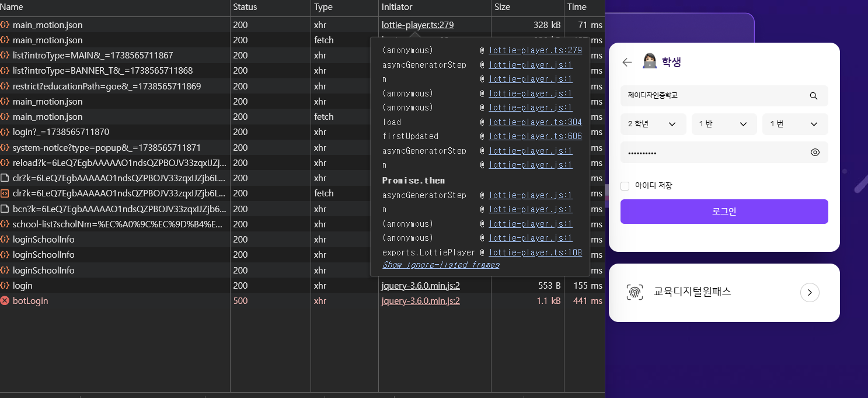Open lottie-player.ts:304 link in stack trace
Image resolution: width=868 pixels, height=398 pixels.
click(x=535, y=122)
